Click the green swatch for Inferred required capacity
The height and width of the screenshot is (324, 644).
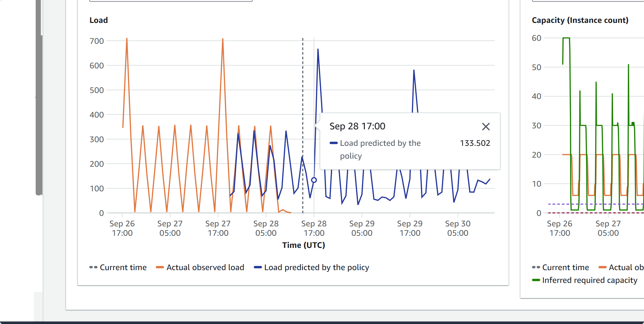click(x=536, y=280)
